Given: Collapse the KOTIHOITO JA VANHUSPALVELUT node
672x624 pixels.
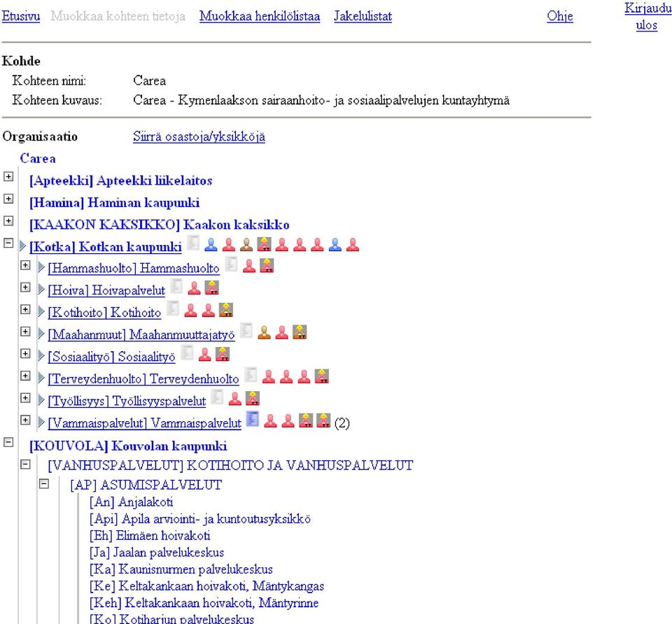Looking at the screenshot, I should (x=26, y=465).
